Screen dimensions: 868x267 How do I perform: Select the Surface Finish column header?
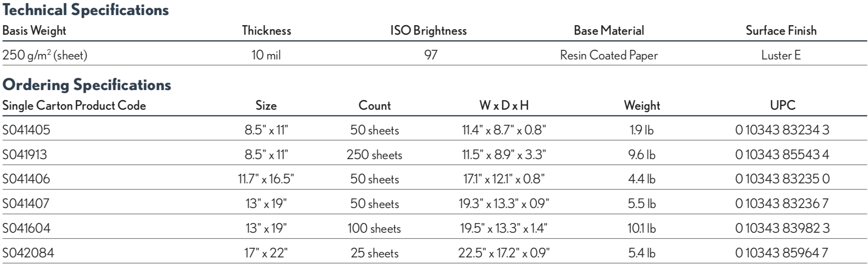click(781, 31)
